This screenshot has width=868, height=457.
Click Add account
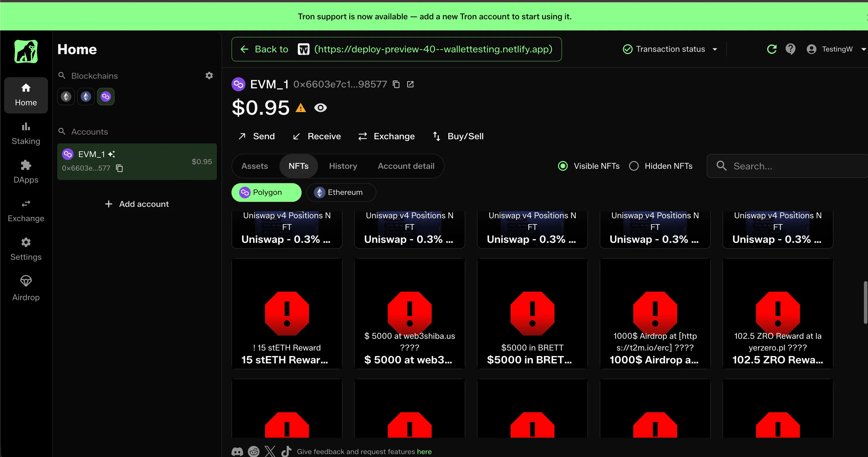137,204
